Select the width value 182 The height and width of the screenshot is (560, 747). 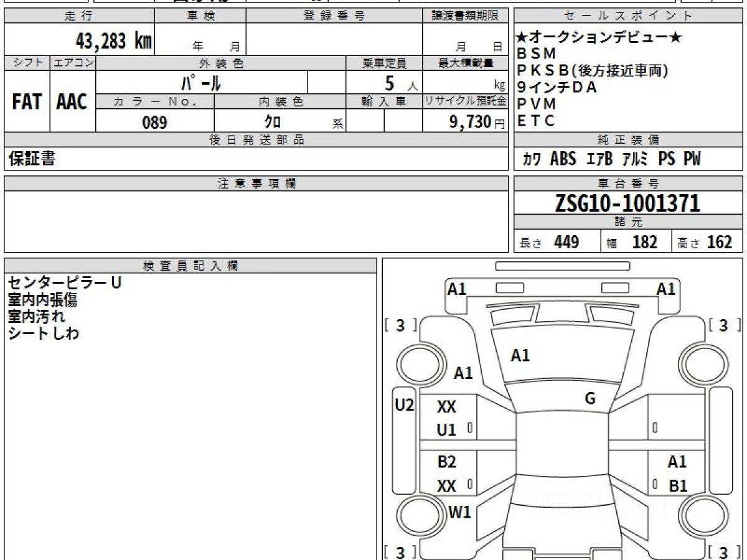pyautogui.click(x=645, y=242)
